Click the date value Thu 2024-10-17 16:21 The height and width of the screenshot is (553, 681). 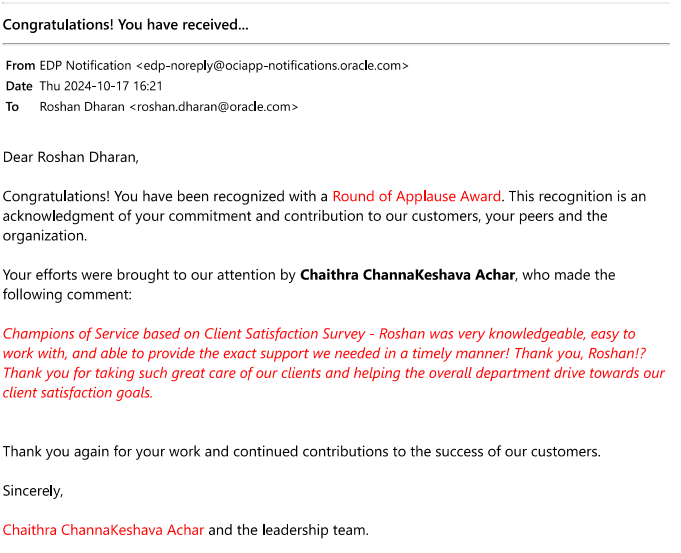coord(101,86)
